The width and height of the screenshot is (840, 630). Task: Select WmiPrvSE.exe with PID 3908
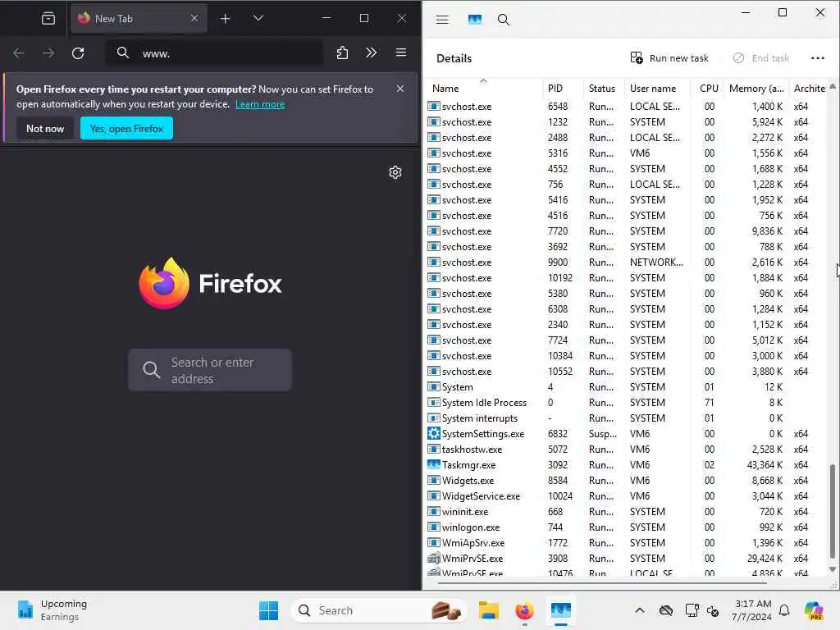tap(627, 558)
